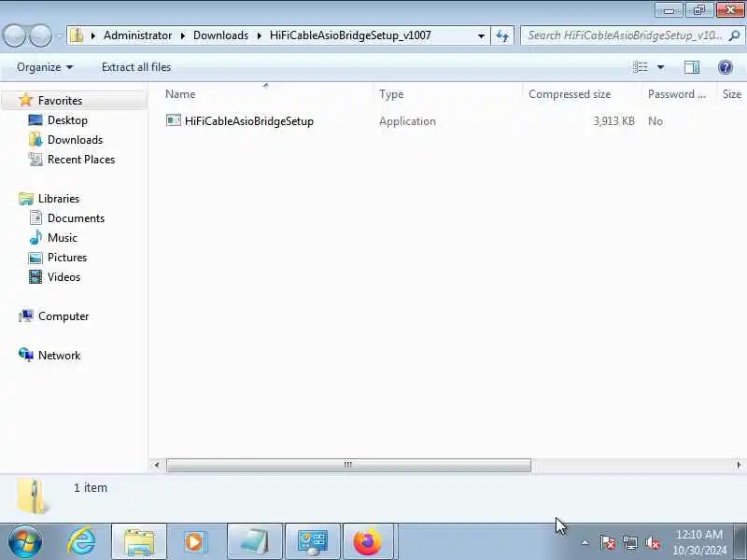
Task: Click the Recent Places icon
Action: pyautogui.click(x=35, y=160)
